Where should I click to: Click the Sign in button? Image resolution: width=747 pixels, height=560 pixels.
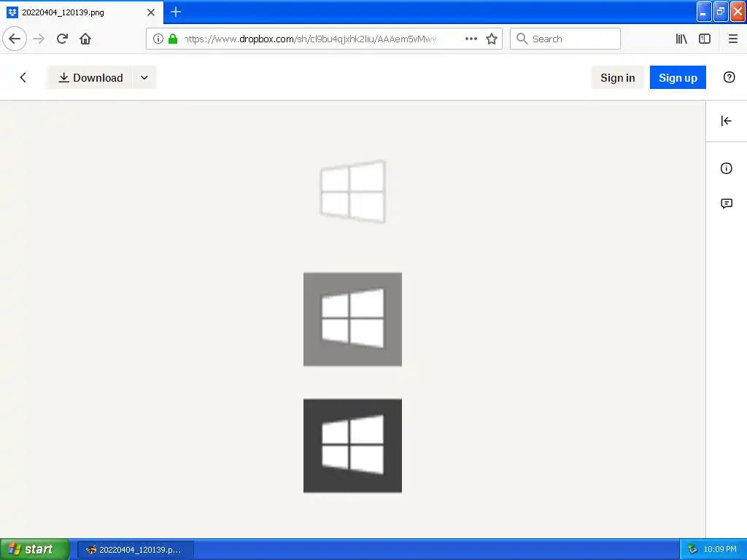click(617, 77)
